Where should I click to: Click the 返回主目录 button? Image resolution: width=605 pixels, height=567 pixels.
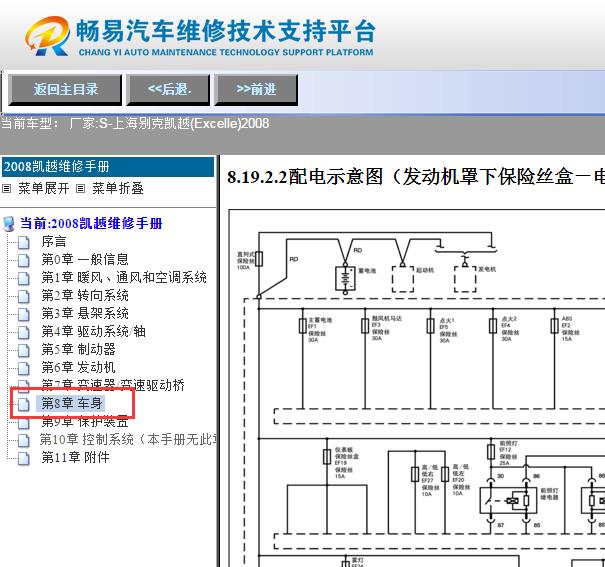65,90
